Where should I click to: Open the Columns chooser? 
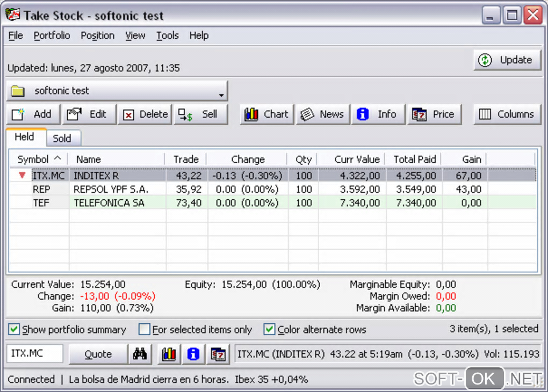(507, 114)
